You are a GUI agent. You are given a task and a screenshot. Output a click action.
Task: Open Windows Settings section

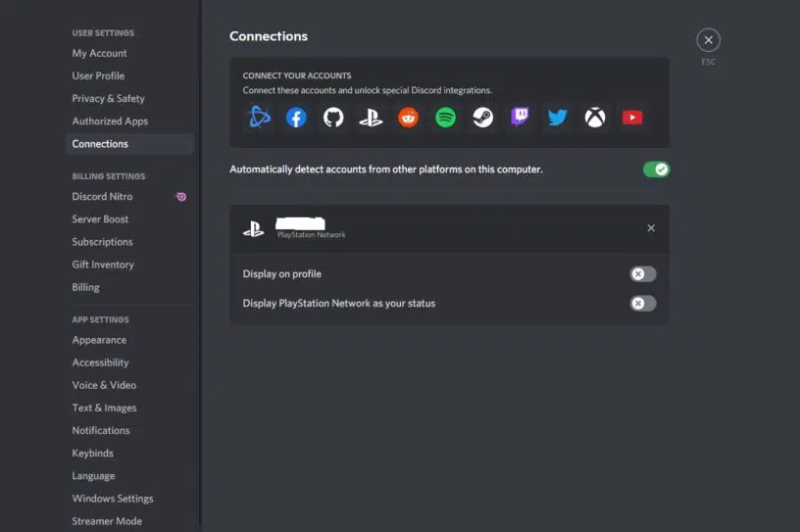pyautogui.click(x=129, y=499)
